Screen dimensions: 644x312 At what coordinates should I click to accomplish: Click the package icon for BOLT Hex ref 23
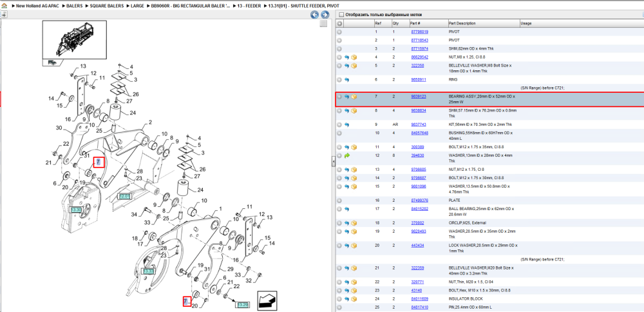pyautogui.click(x=354, y=291)
